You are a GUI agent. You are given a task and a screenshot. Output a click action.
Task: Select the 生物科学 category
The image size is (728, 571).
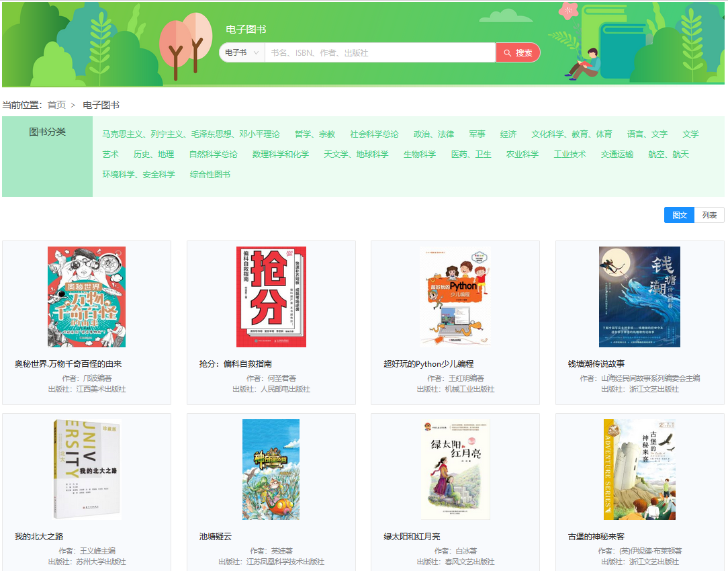pos(420,154)
